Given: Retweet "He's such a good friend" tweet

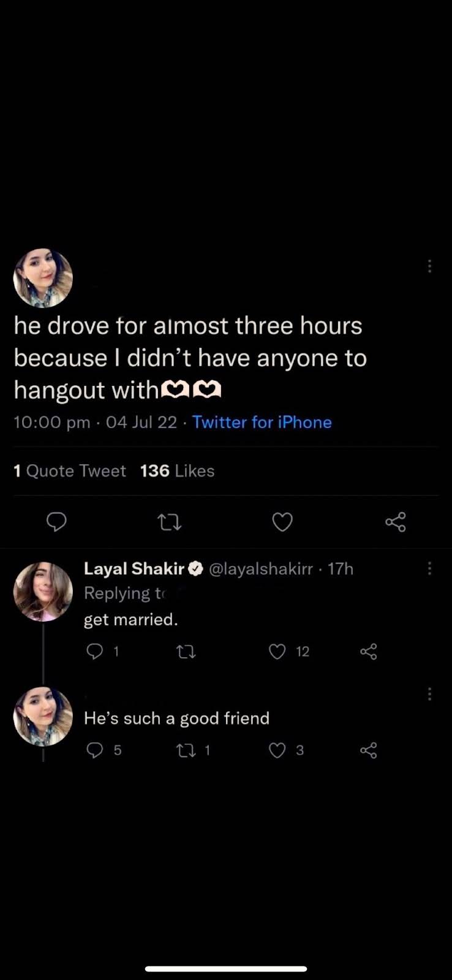Looking at the screenshot, I should click(186, 750).
